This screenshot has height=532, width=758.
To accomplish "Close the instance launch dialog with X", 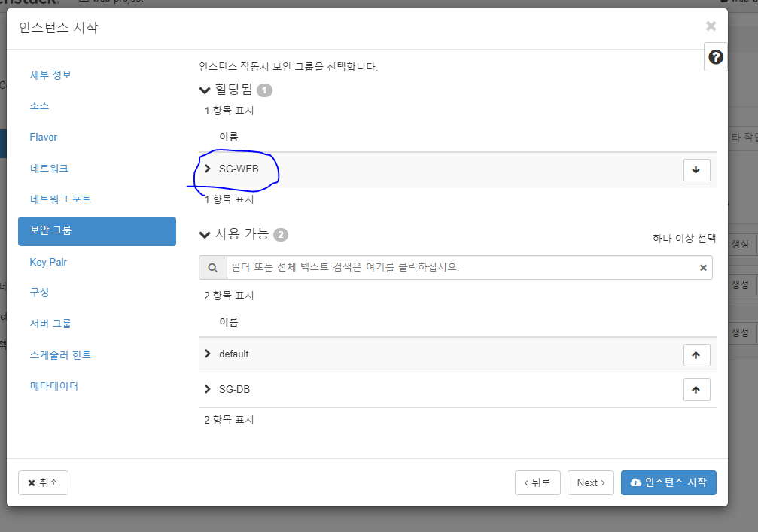I will pyautogui.click(x=711, y=26).
